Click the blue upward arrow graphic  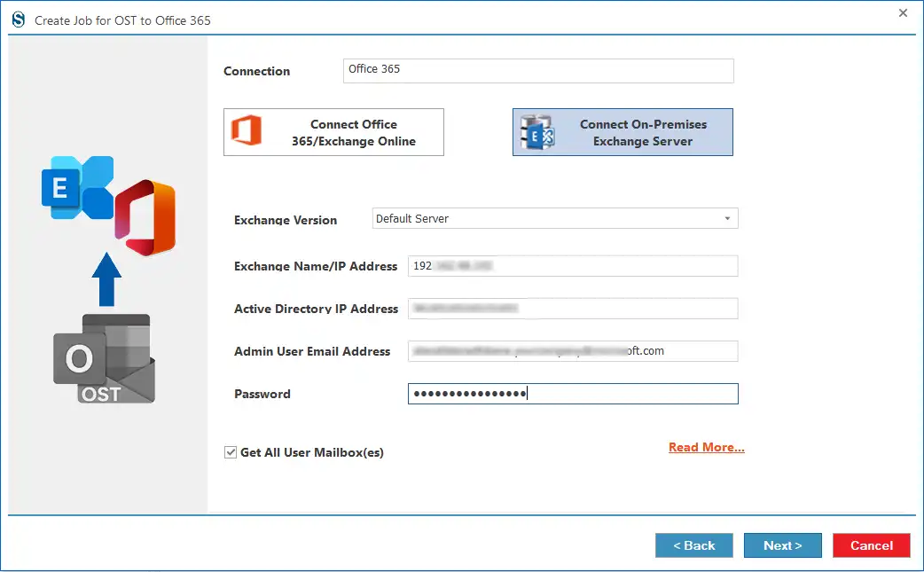(x=106, y=279)
